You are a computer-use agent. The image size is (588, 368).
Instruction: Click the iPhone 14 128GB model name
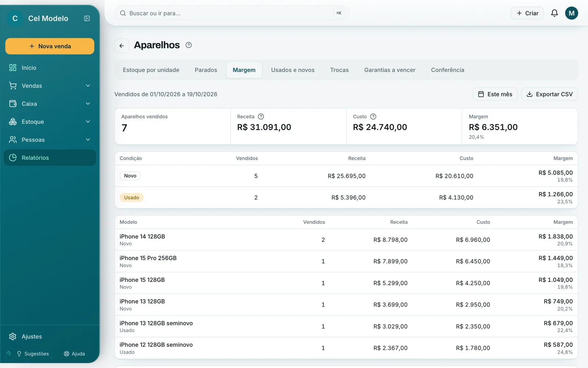142,237
